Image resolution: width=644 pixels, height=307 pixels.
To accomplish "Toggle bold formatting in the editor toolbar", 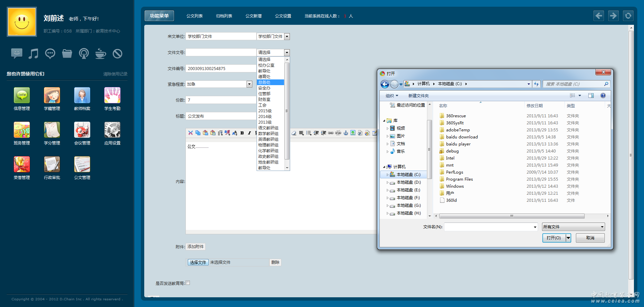I will pyautogui.click(x=242, y=133).
